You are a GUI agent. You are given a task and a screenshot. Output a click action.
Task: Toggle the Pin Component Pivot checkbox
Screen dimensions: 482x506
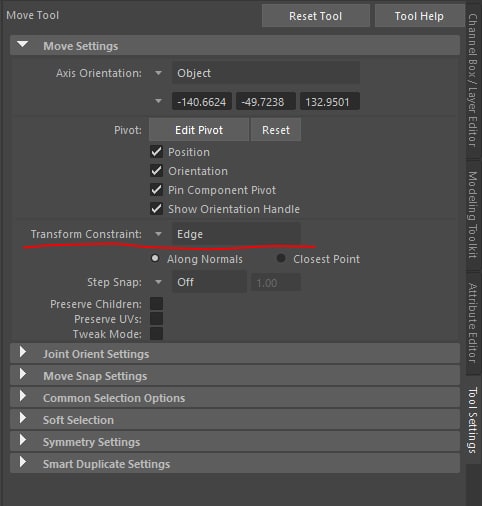[x=156, y=190]
